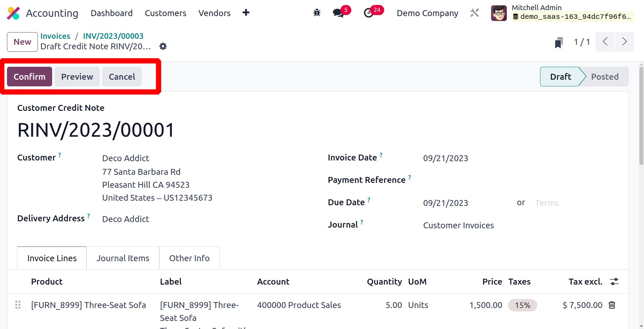Click the wrench tools icon
The width and height of the screenshot is (644, 329).
pos(474,13)
